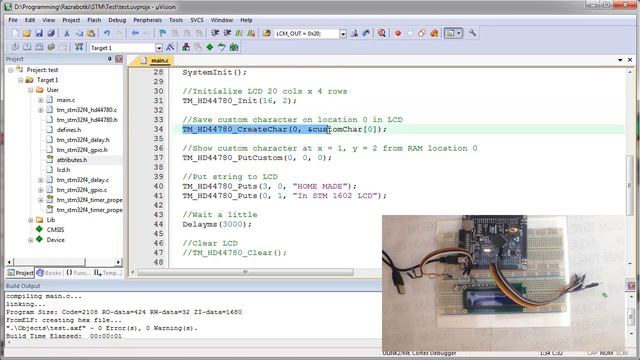This screenshot has height=360, width=640.
Task: Start debug session magnifier icon
Action: pyautogui.click(x=382, y=33)
